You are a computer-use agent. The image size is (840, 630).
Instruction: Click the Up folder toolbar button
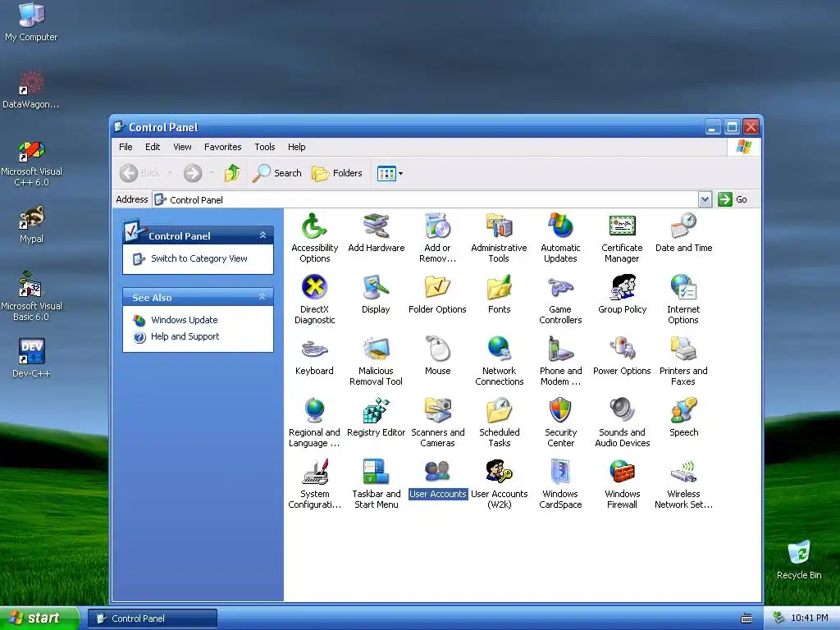pos(232,173)
